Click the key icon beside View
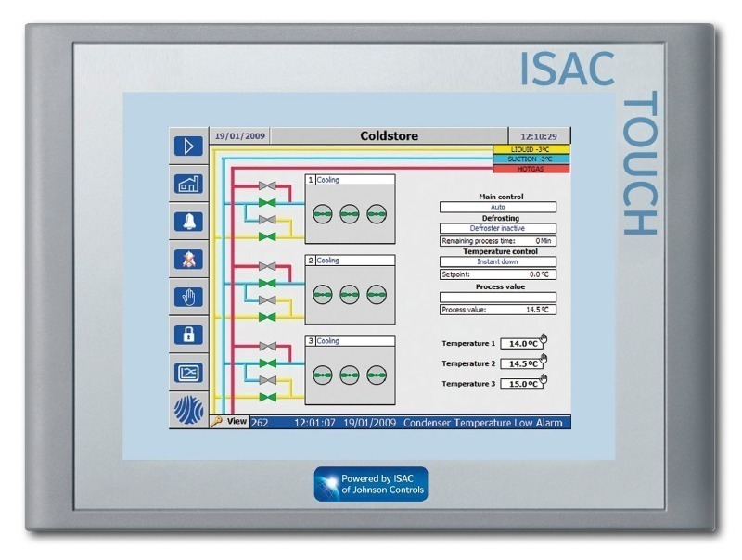 click(216, 422)
